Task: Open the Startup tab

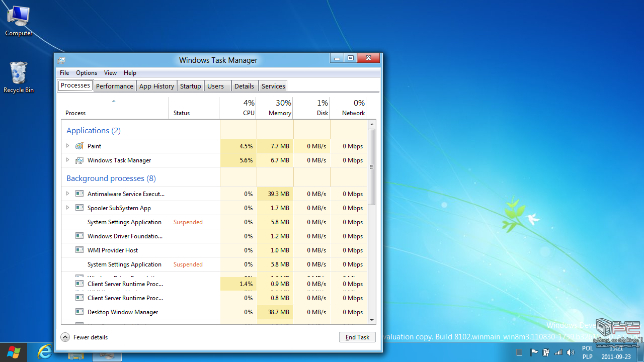Action: point(191,86)
